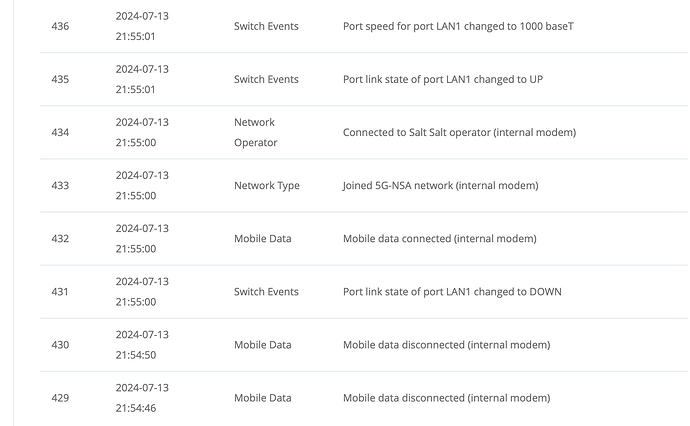690x426 pixels.
Task: Select the Network Operator event type cell
Action: pos(256,132)
